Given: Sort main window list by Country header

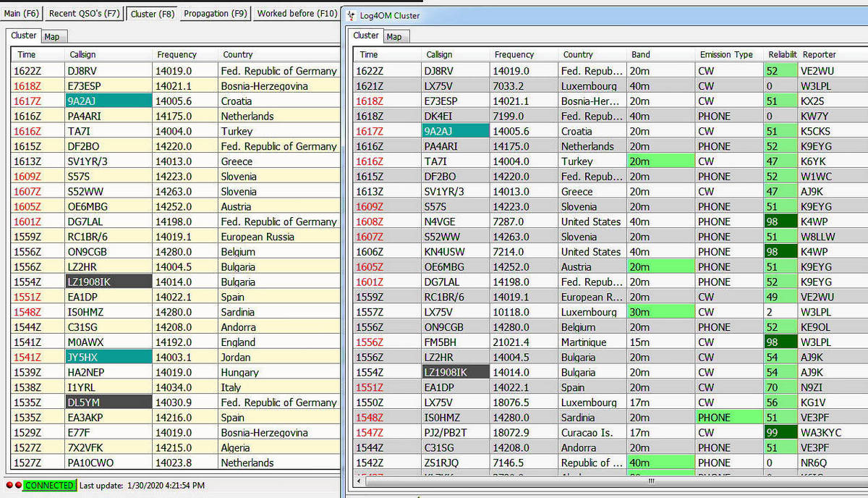Looking at the screenshot, I should point(278,54).
